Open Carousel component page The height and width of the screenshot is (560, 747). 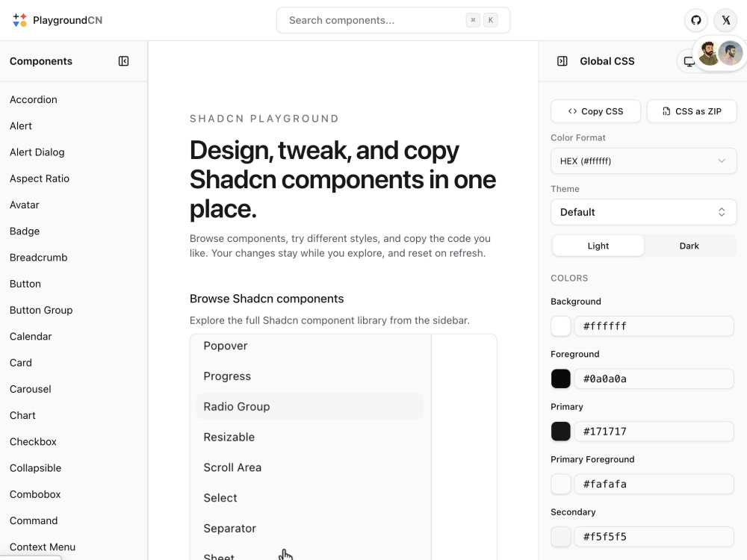coord(30,389)
